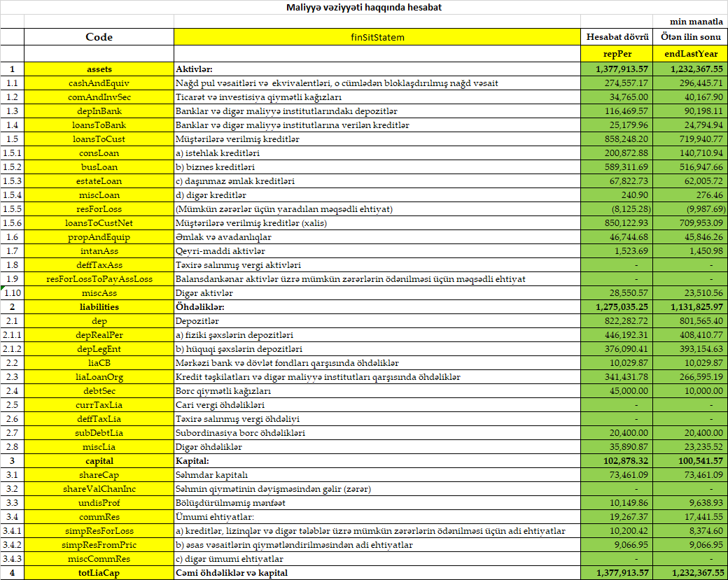Image resolution: width=728 pixels, height=580 pixels.
Task: Select the "Cəmi öhdəliklər və kapital" cell
Action: 377,573
